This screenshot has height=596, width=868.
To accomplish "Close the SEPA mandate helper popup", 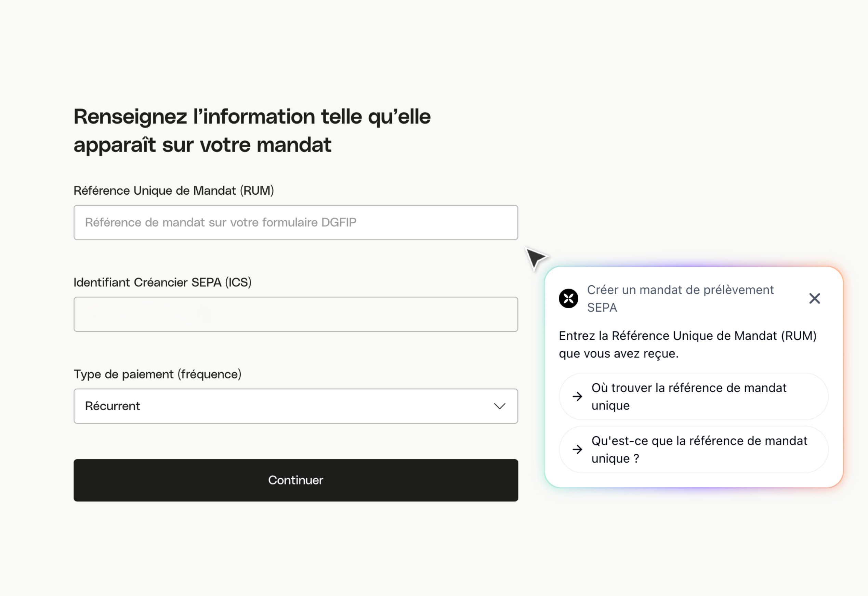I will pos(814,299).
